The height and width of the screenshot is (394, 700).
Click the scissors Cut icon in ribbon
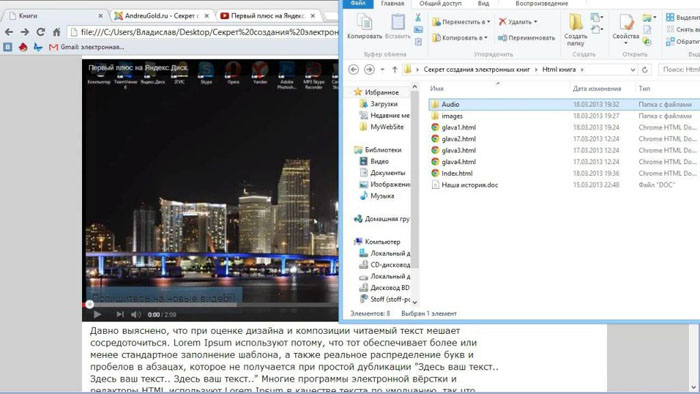tap(418, 17)
